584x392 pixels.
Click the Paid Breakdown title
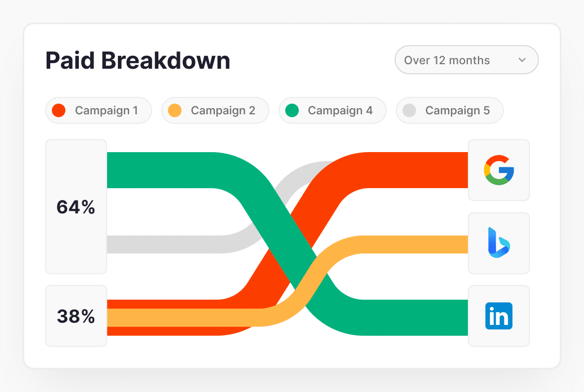[x=138, y=60]
